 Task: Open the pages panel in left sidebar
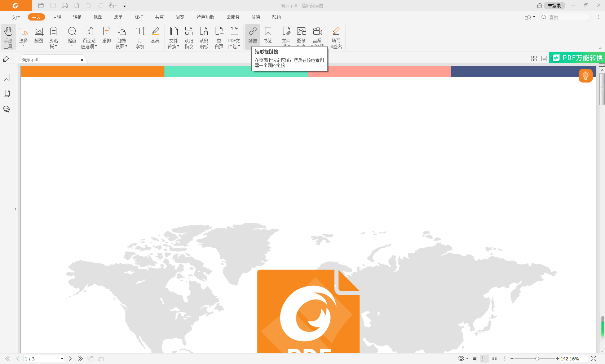pos(6,93)
